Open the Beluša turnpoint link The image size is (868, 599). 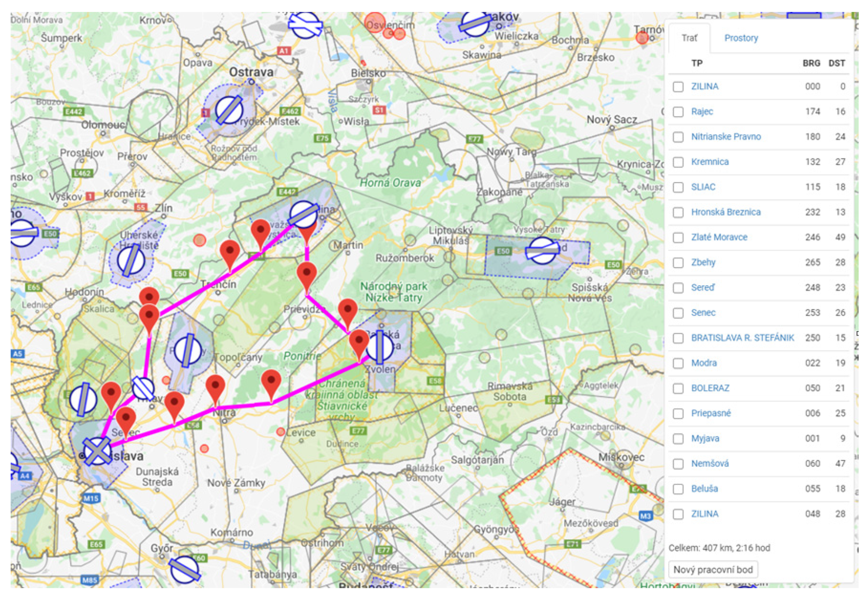coord(704,489)
